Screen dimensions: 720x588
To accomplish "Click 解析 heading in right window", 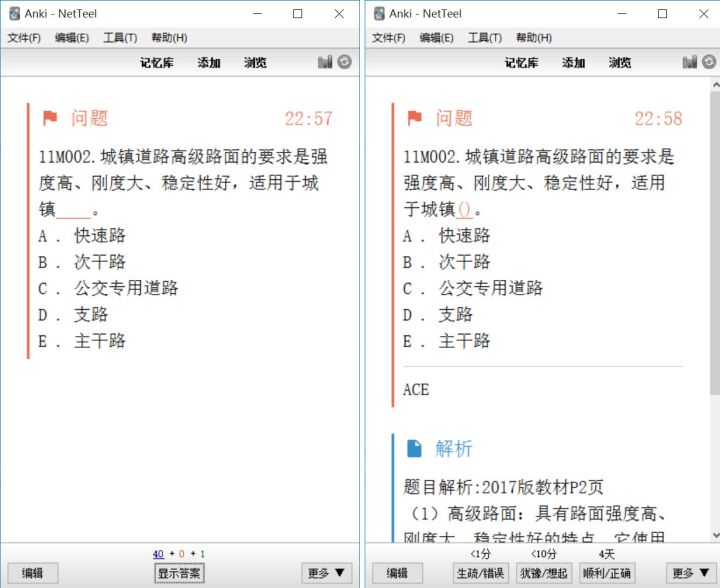I will [454, 448].
